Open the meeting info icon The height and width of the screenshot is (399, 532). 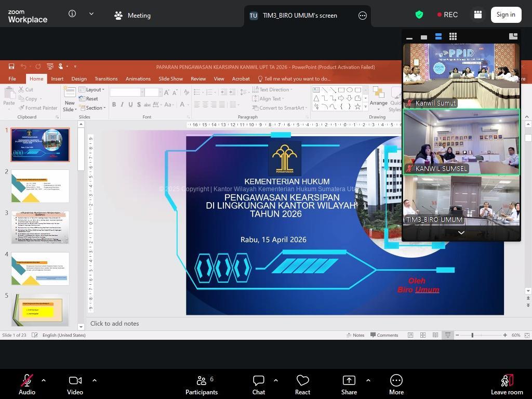[72, 14]
